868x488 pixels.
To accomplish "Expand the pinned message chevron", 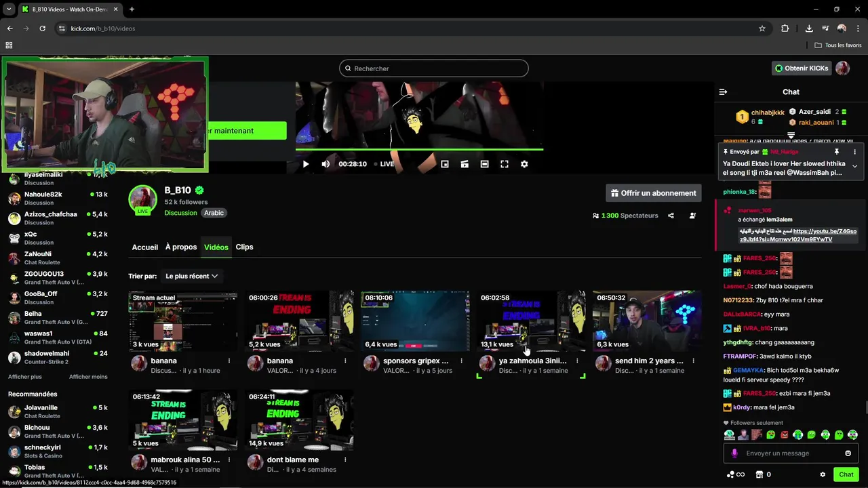I will [x=854, y=166].
